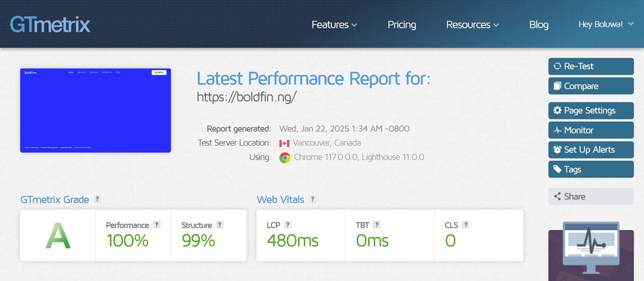
Task: Open the Hey Boluwa! account menu
Action: [x=606, y=24]
